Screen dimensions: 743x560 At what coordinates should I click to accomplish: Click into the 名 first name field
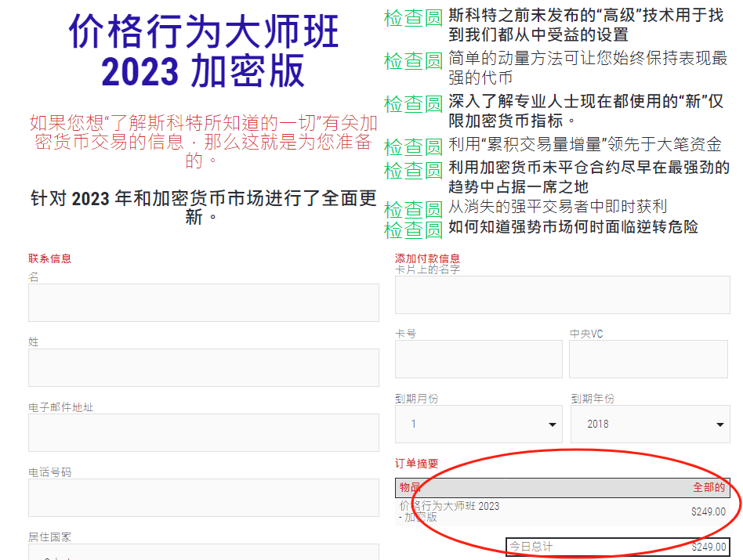coord(204,303)
